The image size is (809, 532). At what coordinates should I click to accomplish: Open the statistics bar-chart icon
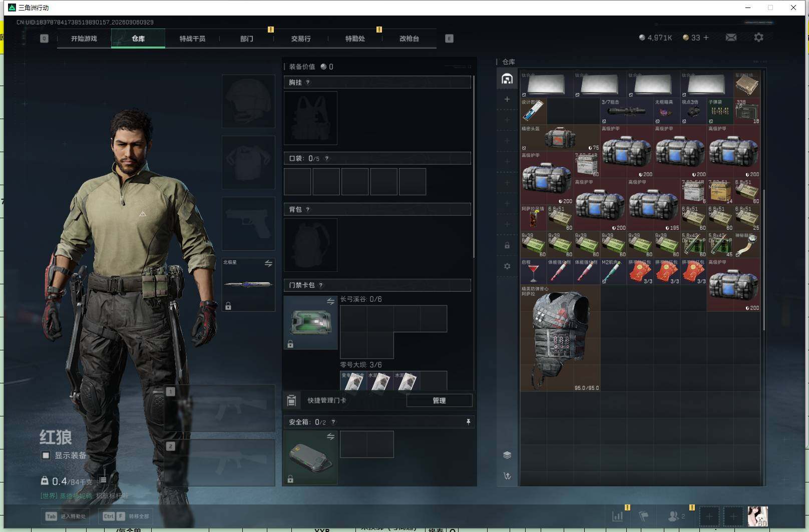click(x=618, y=516)
